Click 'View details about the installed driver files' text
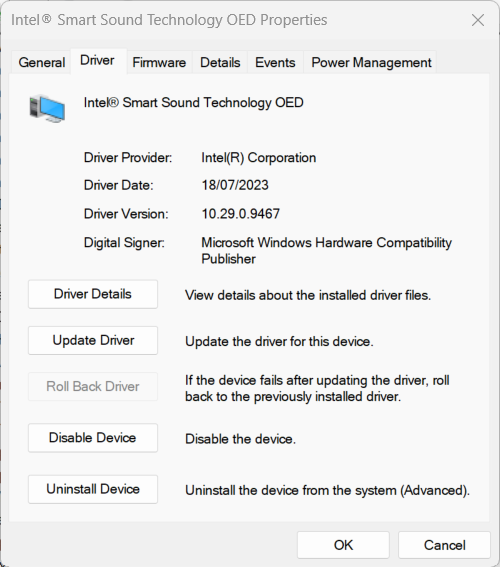Image resolution: width=500 pixels, height=567 pixels. (308, 295)
